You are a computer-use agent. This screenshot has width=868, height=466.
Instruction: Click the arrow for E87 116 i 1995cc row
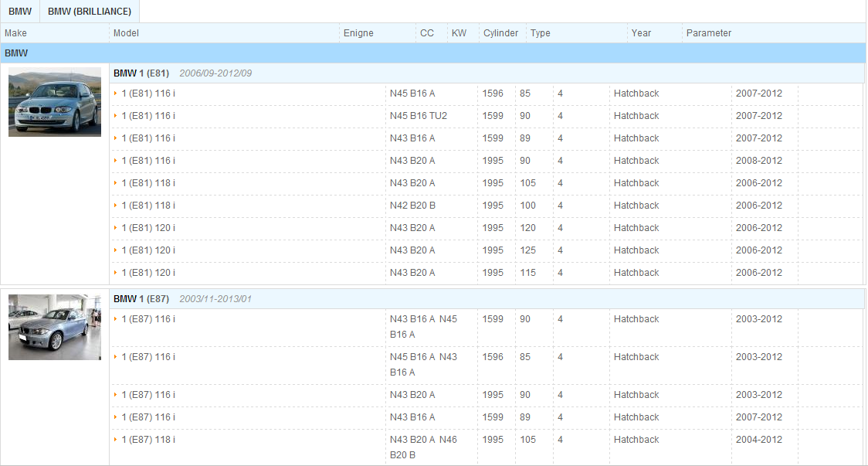pos(116,395)
